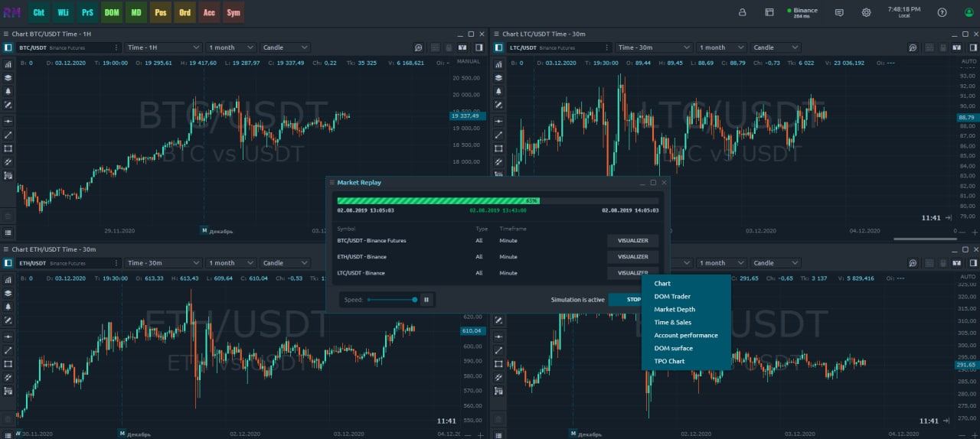Toggle MANUAL scale mode on BTC/USDT chart
Viewport: 980px width, 439px height.
(x=468, y=61)
